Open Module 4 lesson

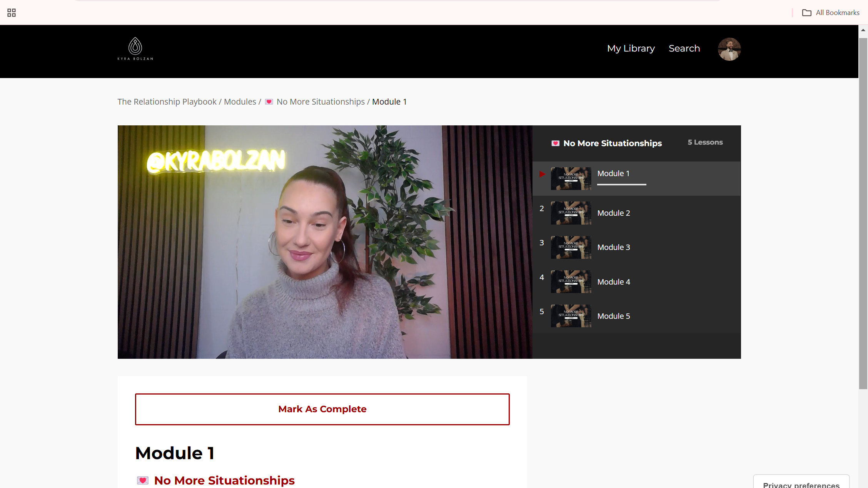pos(613,282)
